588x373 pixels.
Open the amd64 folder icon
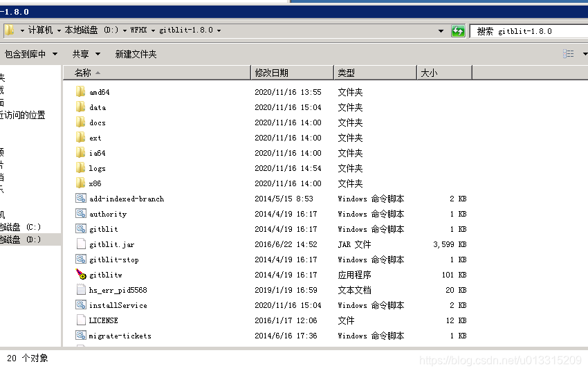coord(80,91)
